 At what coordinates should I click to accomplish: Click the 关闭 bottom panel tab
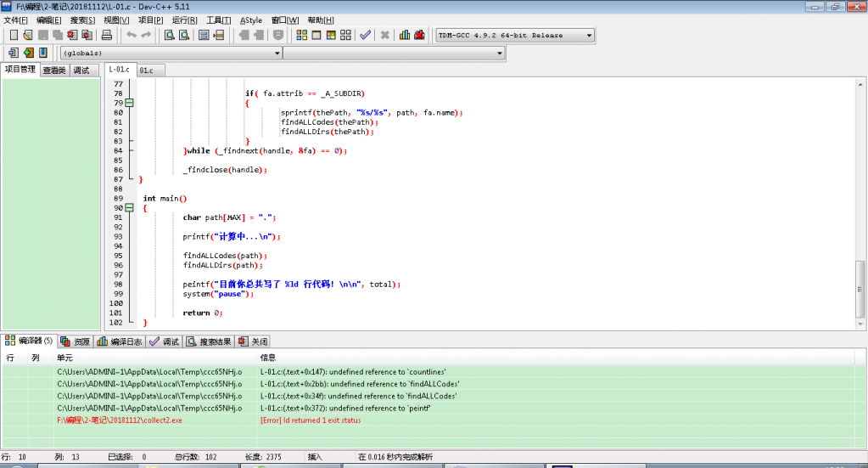(253, 341)
